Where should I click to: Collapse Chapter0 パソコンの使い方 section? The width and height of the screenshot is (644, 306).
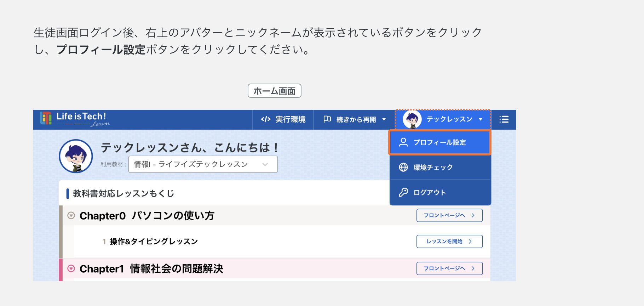pos(71,215)
